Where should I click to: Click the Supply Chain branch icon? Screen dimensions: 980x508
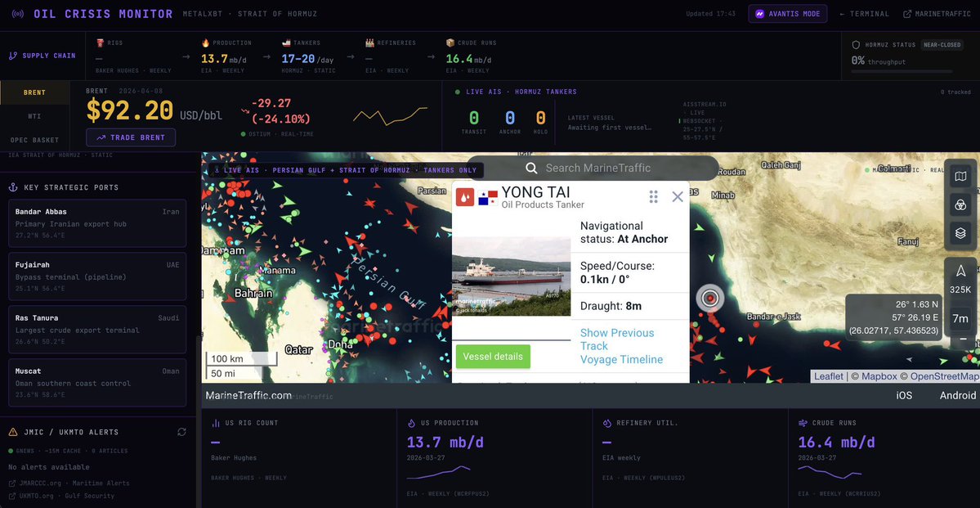[x=13, y=56]
